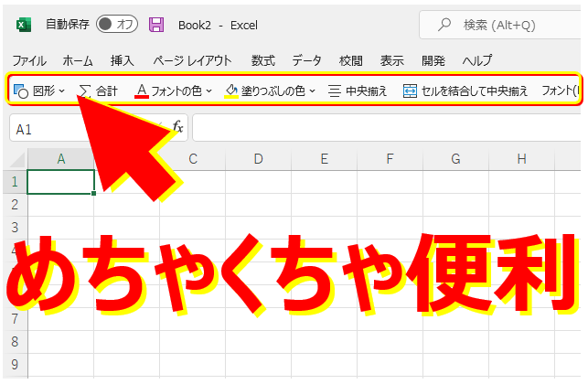588x384 pixels.
Task: Apply fill color with the paint bucket icon
Action: point(231,91)
